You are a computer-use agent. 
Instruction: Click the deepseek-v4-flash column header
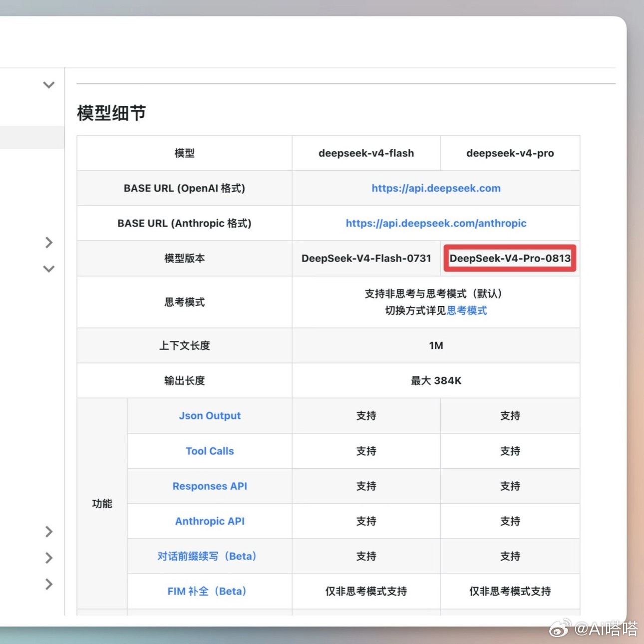coord(366,153)
